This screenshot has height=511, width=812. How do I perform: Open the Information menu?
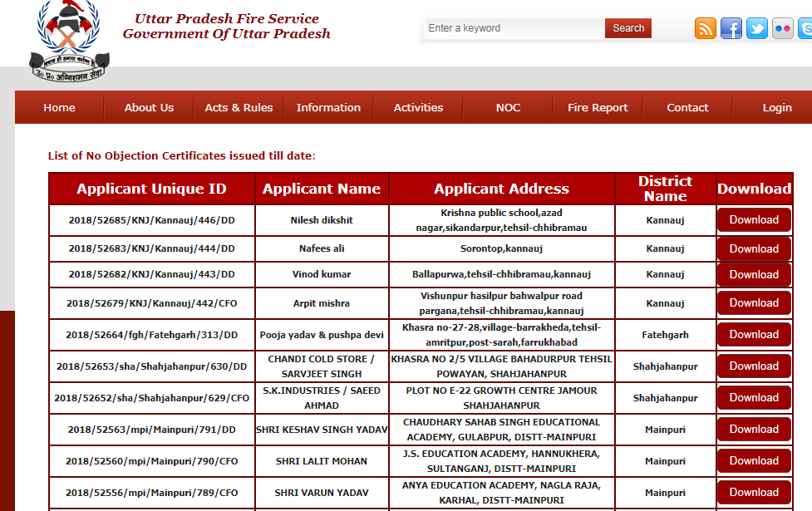point(328,107)
